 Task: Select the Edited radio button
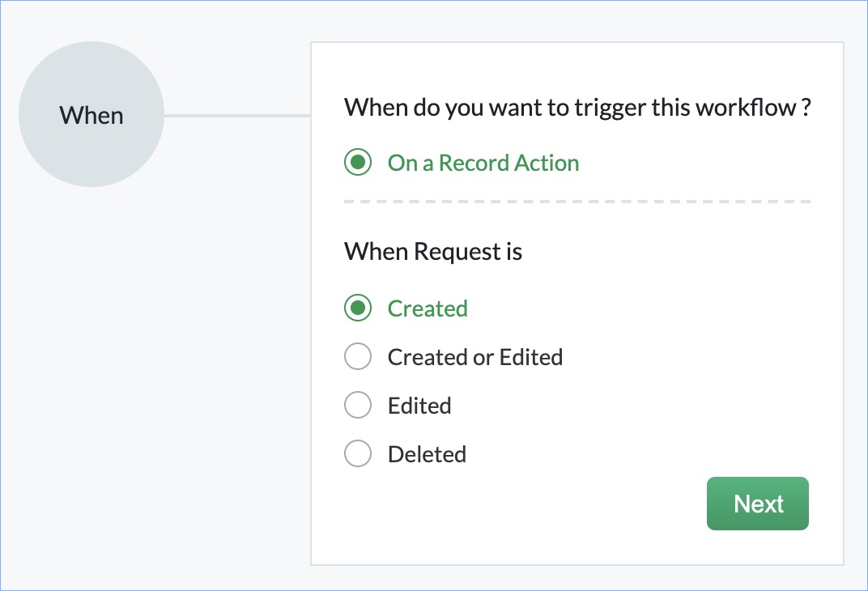[x=358, y=406]
